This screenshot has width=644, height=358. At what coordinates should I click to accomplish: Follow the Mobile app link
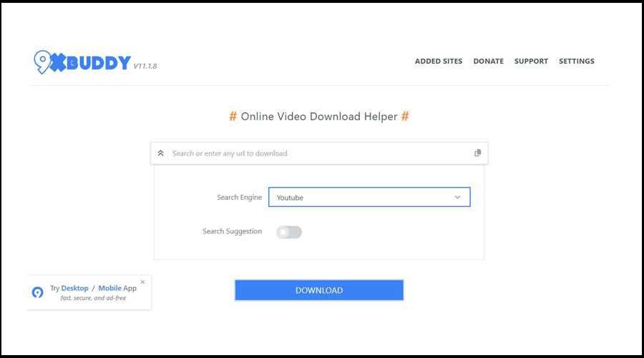click(x=109, y=288)
